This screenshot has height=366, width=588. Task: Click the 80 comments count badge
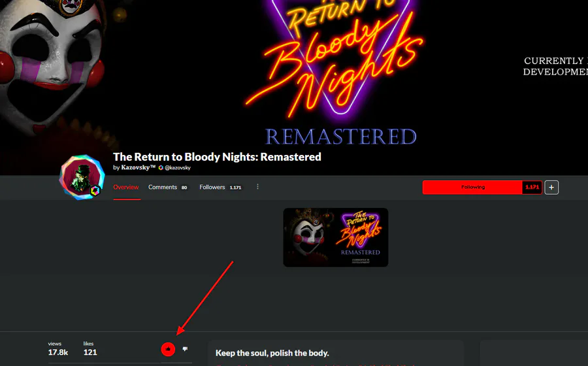[184, 188]
